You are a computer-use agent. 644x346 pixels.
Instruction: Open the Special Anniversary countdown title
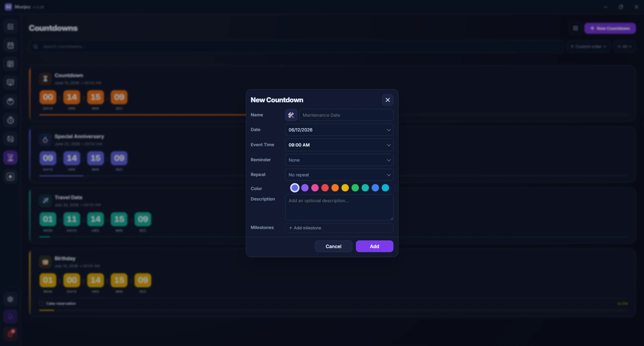[79, 136]
